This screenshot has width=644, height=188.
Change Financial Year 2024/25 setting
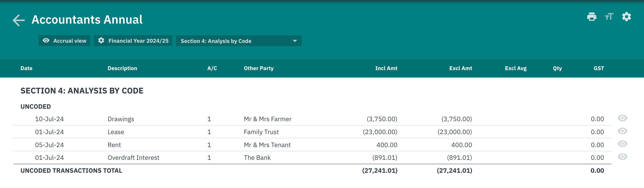[x=133, y=41]
